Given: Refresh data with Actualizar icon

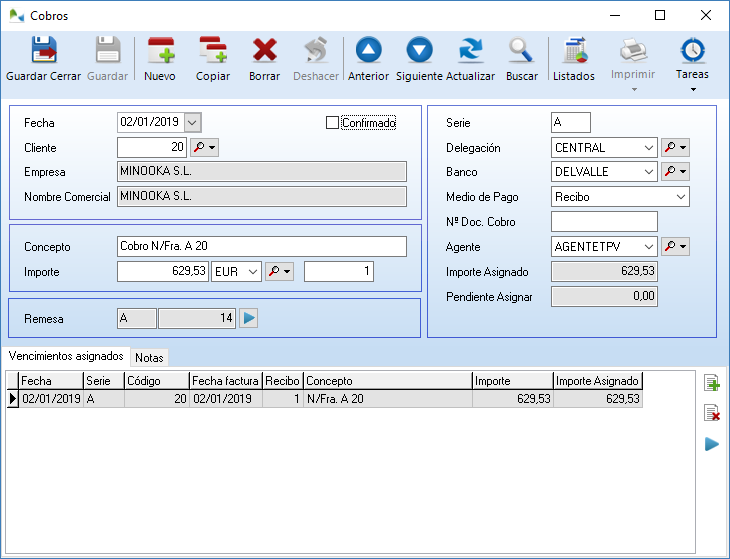Looking at the screenshot, I should (x=470, y=59).
